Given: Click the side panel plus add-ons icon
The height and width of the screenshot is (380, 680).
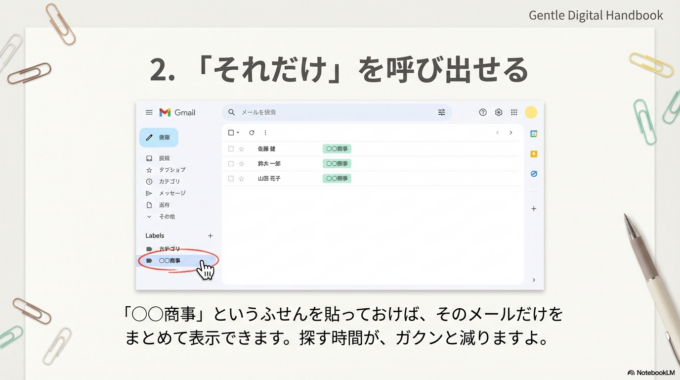Looking at the screenshot, I should click(534, 209).
